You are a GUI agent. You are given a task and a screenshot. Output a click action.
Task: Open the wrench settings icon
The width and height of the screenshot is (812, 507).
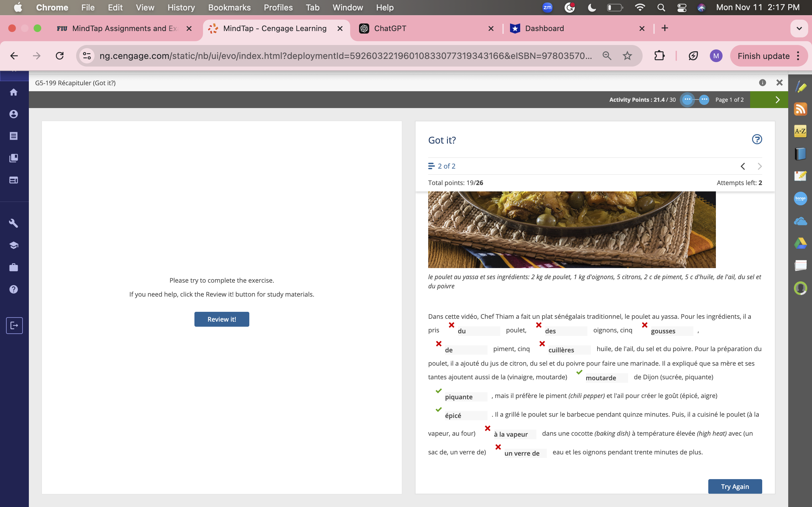point(14,223)
